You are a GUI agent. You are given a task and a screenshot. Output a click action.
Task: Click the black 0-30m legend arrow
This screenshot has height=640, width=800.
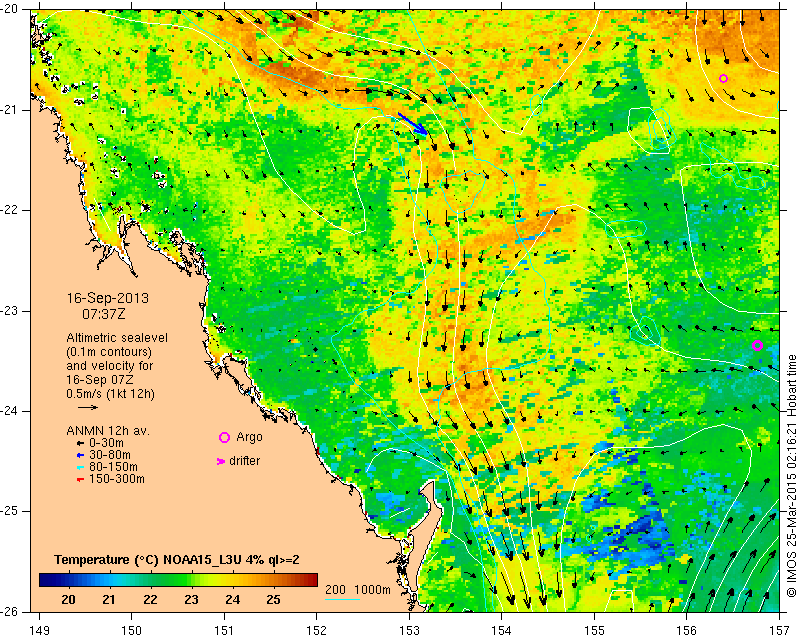point(80,444)
